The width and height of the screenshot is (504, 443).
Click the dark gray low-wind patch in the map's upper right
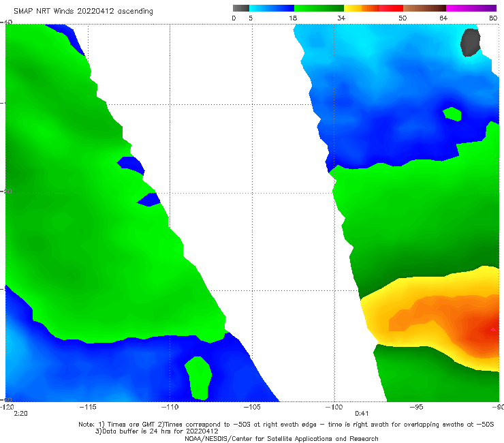point(470,42)
